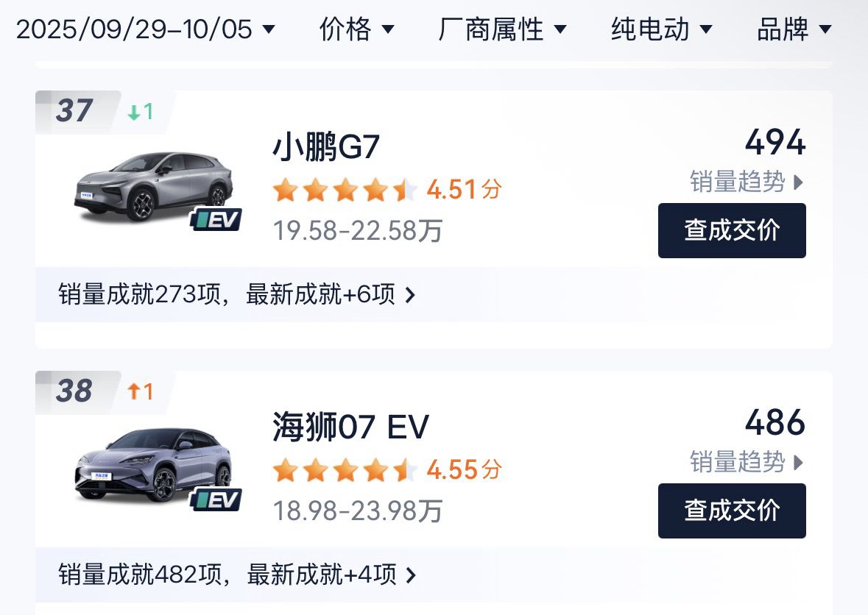Click the first star of 海狮07 EV rating
The width and height of the screenshot is (868, 615).
pyautogui.click(x=286, y=469)
